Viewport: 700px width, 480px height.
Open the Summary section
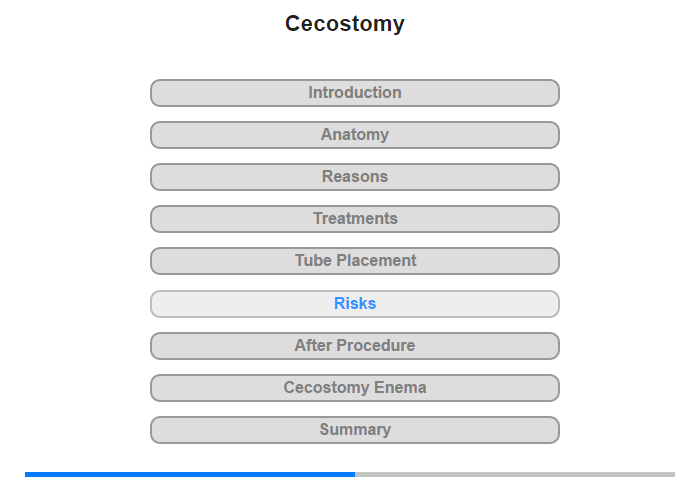(354, 430)
